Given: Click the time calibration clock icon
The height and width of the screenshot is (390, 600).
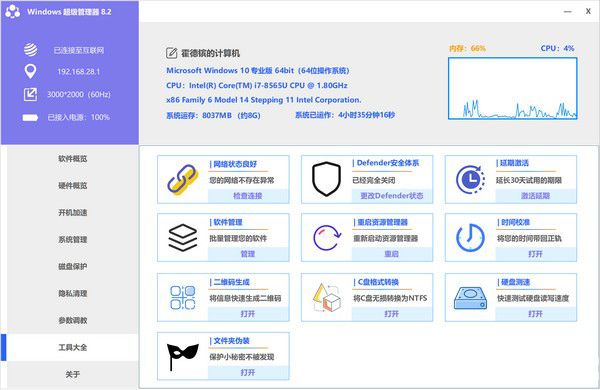Looking at the screenshot, I should coord(470,238).
